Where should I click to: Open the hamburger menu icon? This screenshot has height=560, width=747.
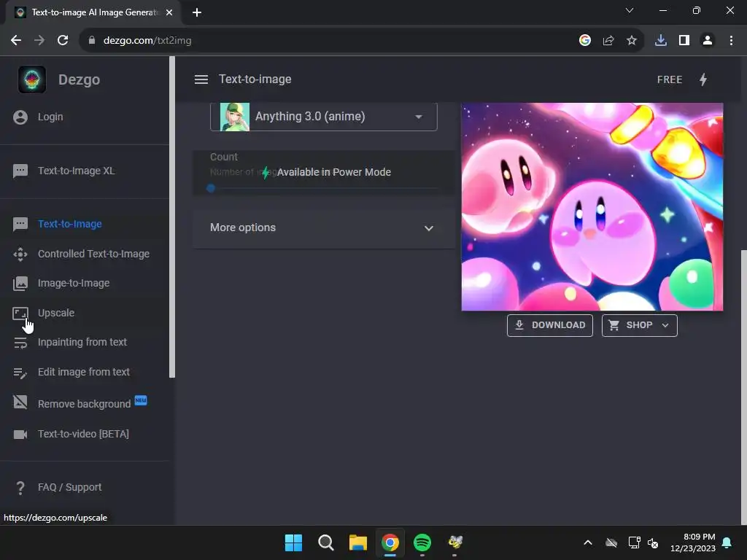click(201, 79)
